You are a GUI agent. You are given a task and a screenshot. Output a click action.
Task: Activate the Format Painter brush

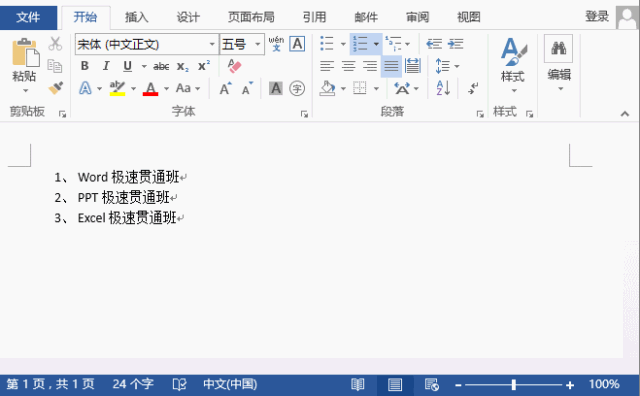[x=56, y=87]
